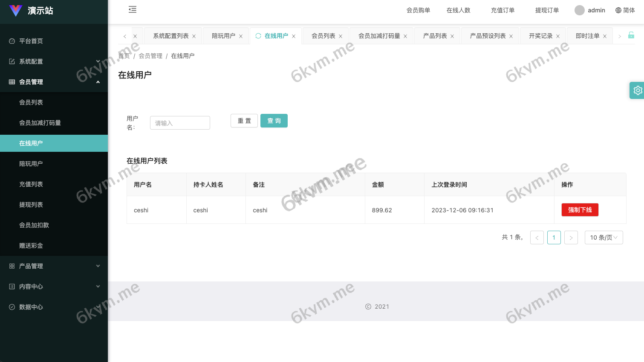
Task: Click the 查询 search button
Action: pyautogui.click(x=274, y=121)
